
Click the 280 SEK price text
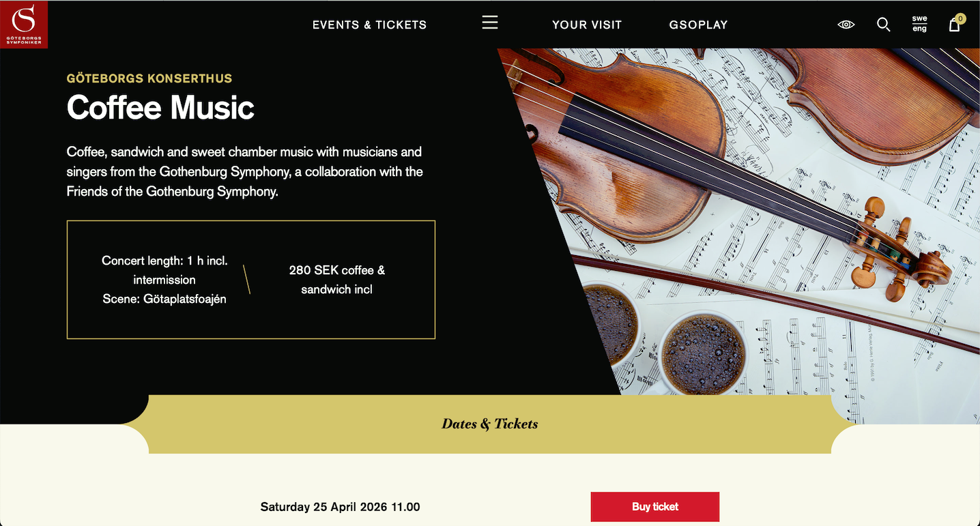pyautogui.click(x=336, y=280)
